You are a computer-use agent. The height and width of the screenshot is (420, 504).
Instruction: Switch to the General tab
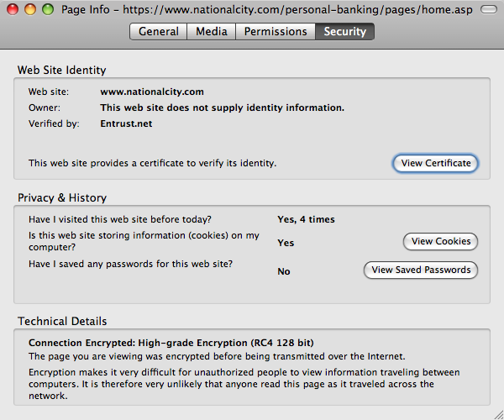[x=159, y=31]
